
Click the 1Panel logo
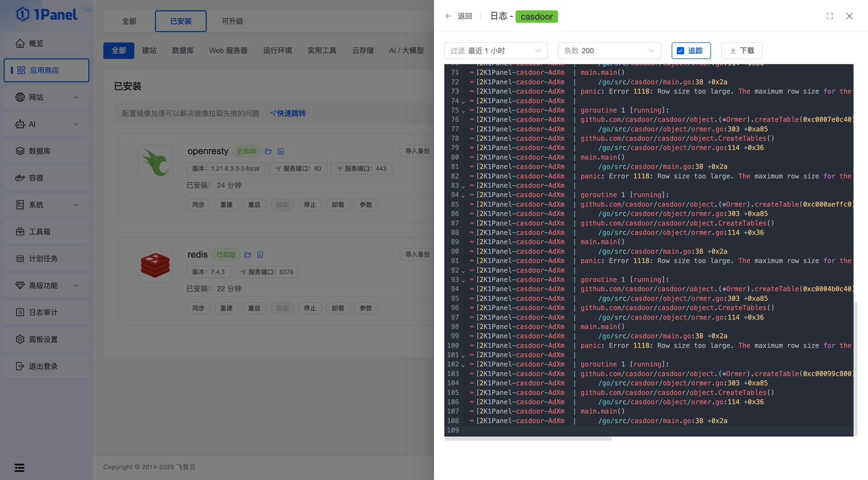click(47, 14)
